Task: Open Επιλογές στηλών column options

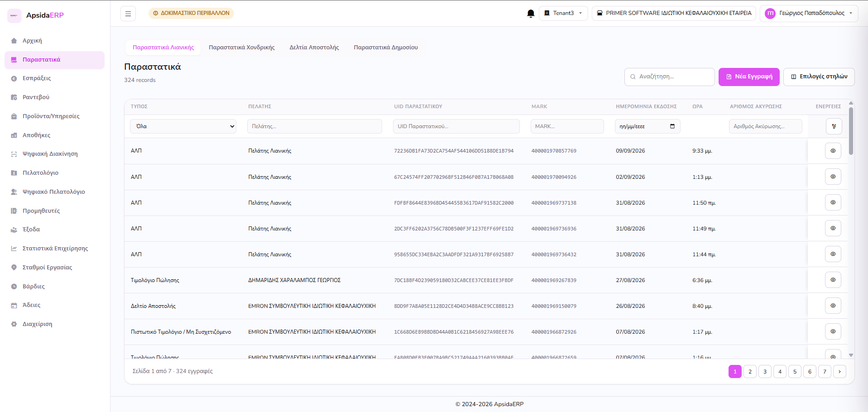Action: click(x=819, y=77)
